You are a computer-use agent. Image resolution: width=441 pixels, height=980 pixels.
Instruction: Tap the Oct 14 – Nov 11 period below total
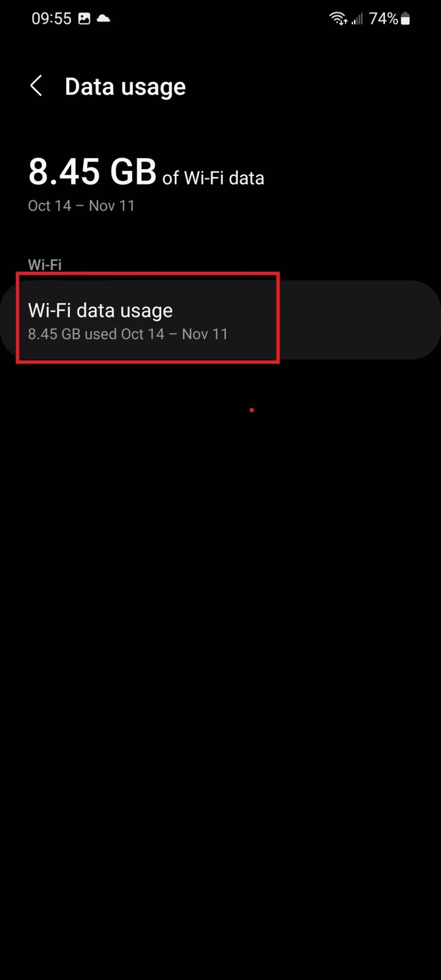tap(81, 206)
